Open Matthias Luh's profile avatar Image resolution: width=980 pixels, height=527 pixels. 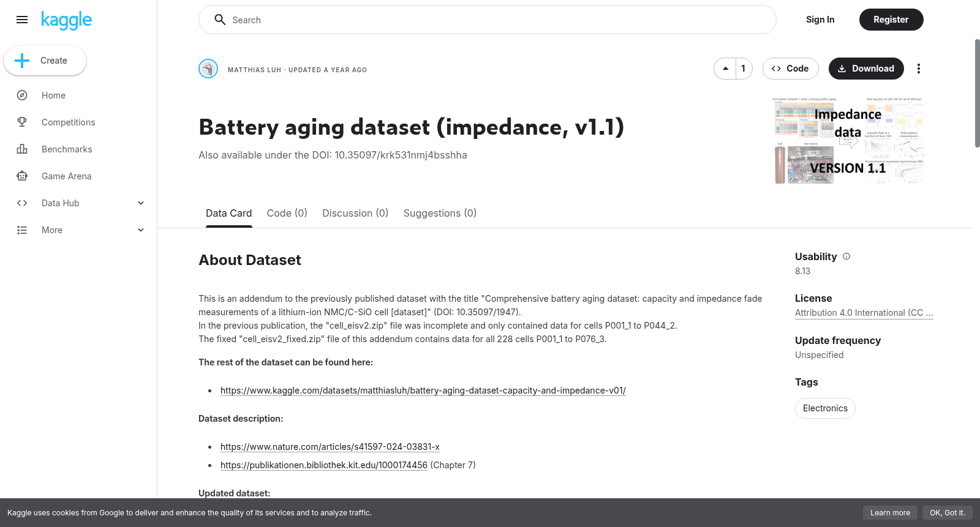point(208,69)
